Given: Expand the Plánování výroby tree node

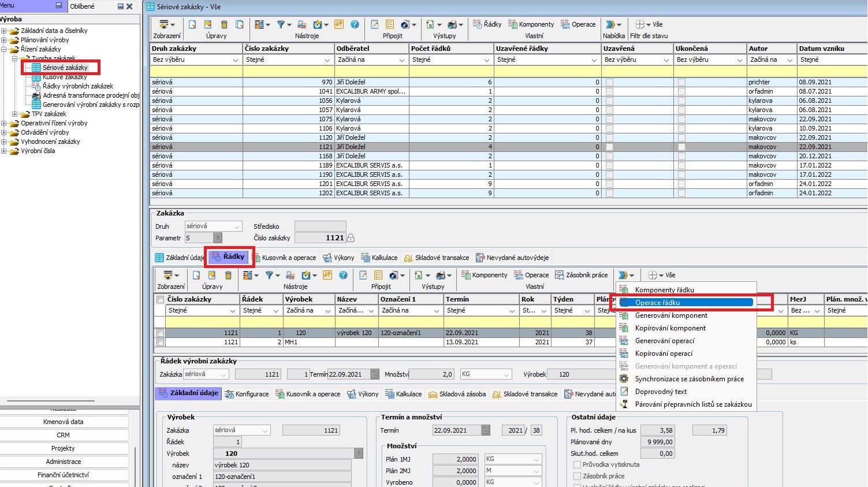Looking at the screenshot, I should (4, 40).
